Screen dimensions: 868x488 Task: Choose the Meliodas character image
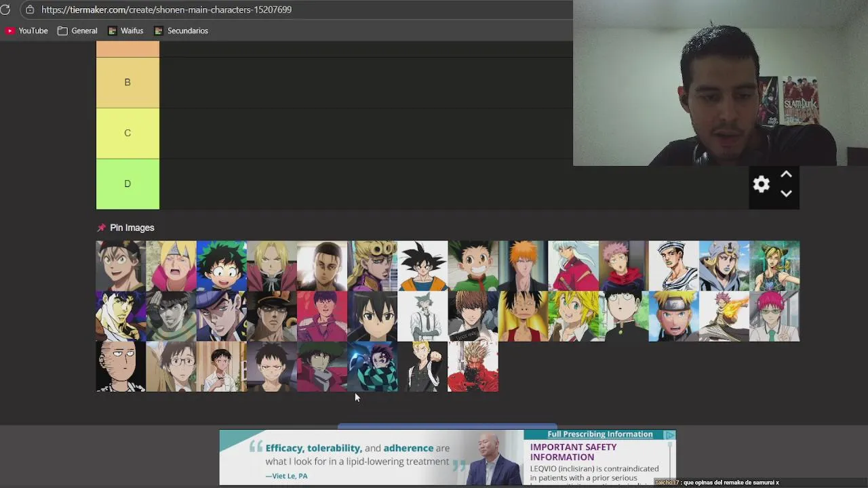573,316
